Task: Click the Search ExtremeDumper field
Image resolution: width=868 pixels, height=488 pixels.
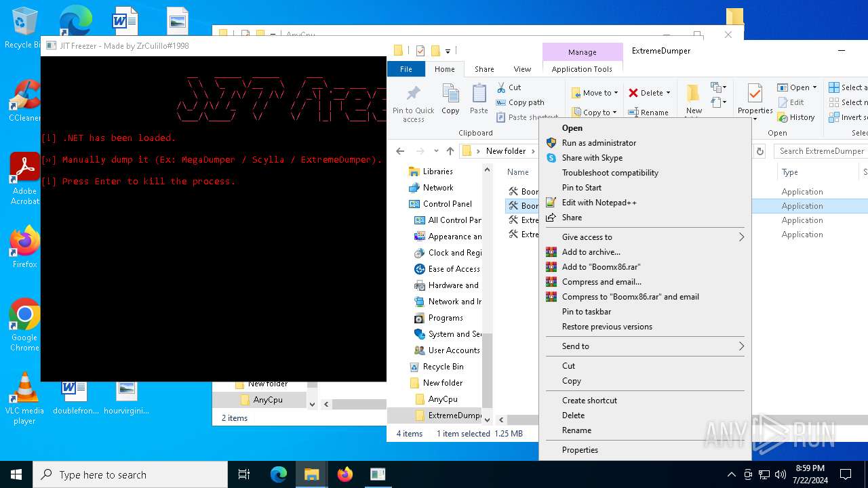Action: pos(821,151)
